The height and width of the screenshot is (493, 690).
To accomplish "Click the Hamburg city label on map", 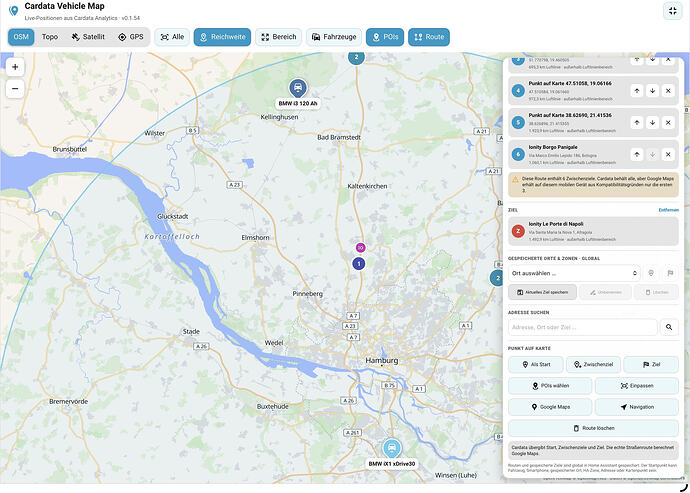I will tap(382, 361).
